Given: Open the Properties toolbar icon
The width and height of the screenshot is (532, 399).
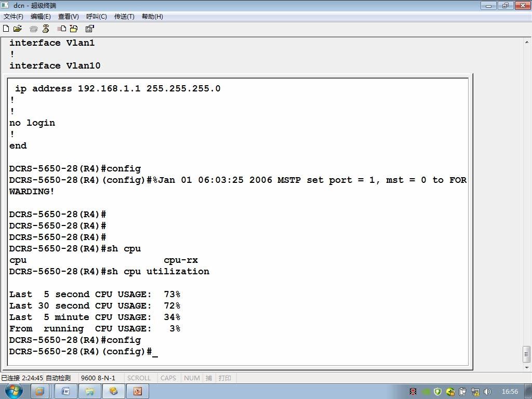Looking at the screenshot, I should tap(89, 29).
